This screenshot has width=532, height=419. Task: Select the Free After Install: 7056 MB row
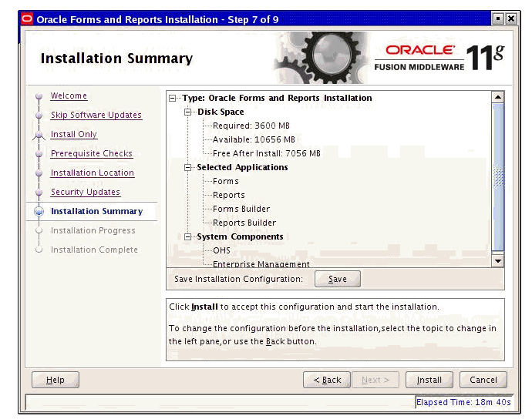coord(266,153)
